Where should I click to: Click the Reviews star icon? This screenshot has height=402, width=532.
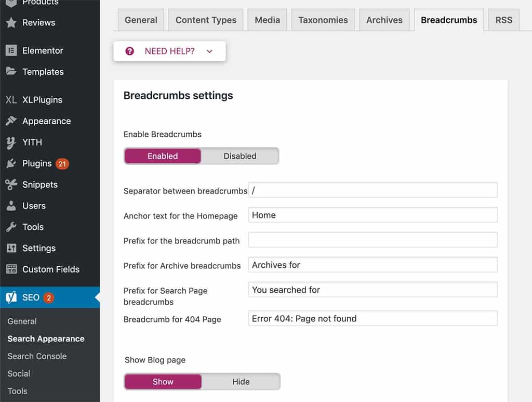pos(11,23)
